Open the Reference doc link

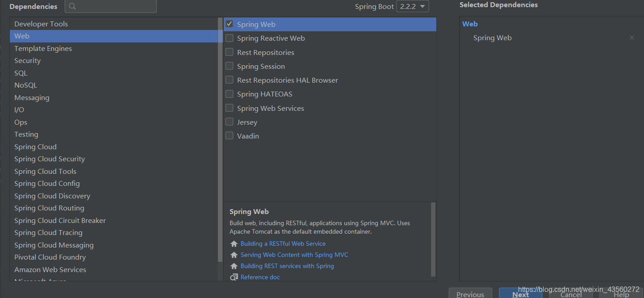pos(260,277)
